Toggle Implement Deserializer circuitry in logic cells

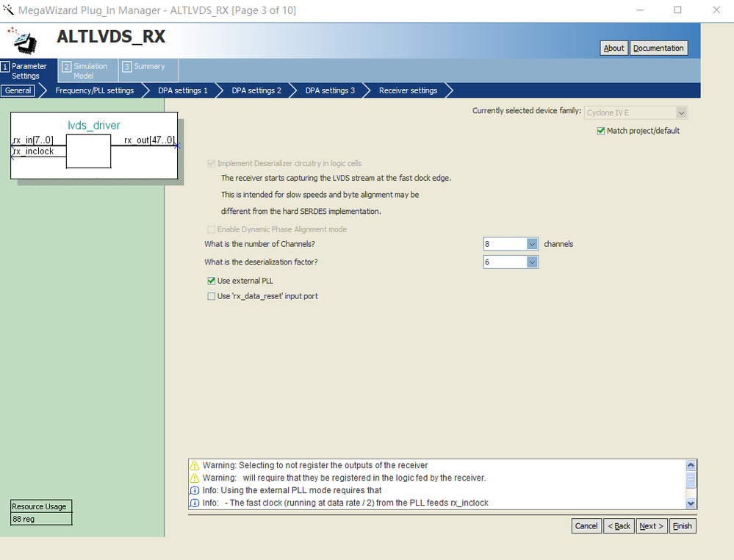211,163
